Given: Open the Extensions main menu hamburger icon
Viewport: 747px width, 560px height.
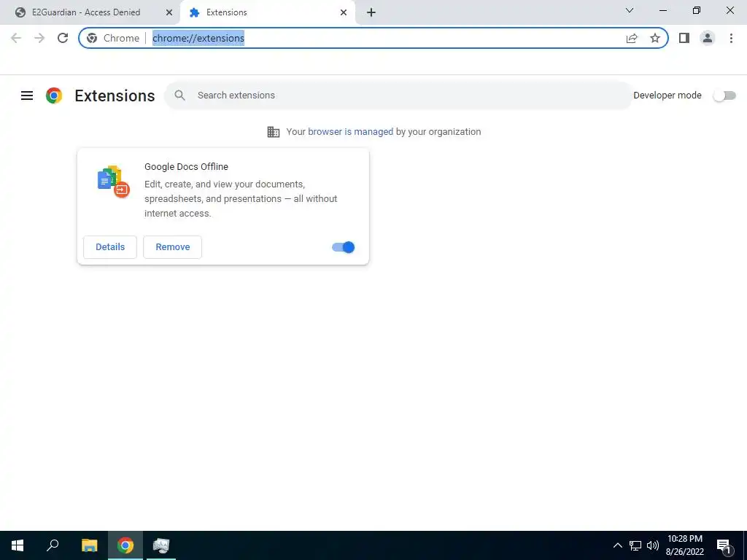Looking at the screenshot, I should pos(27,96).
